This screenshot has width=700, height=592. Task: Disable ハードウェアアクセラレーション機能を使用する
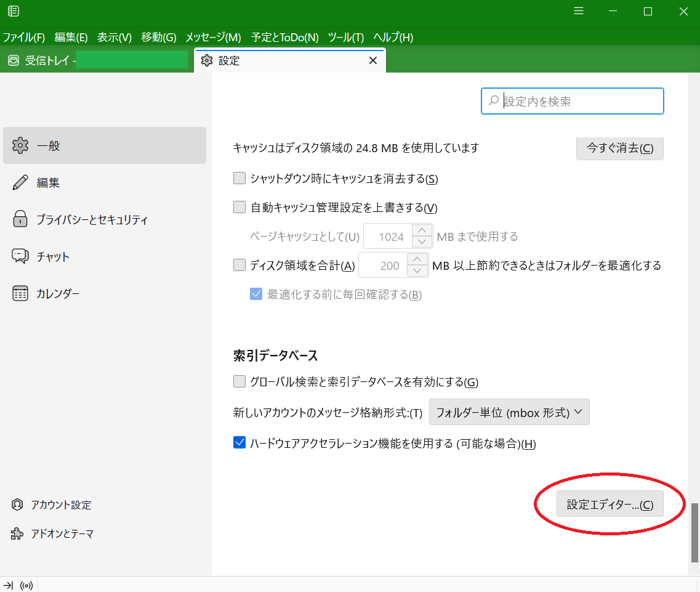coord(239,442)
